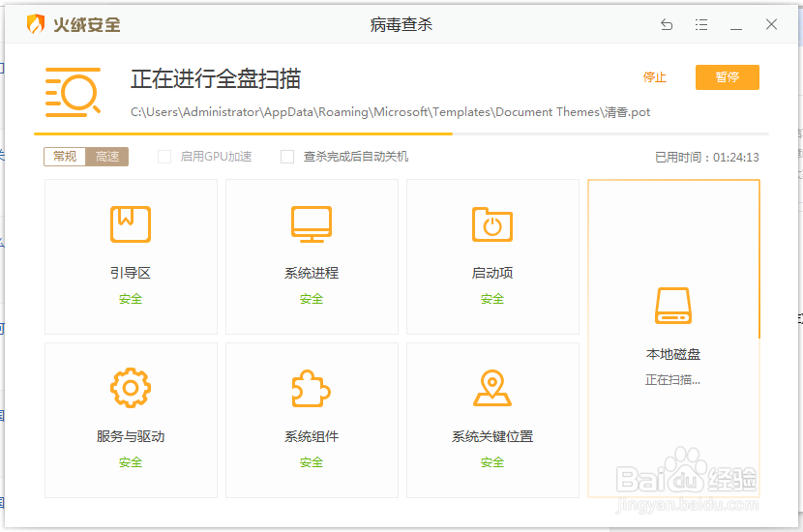The image size is (803, 532).
Task: Click the 系统组件 label text
Action: (312, 436)
